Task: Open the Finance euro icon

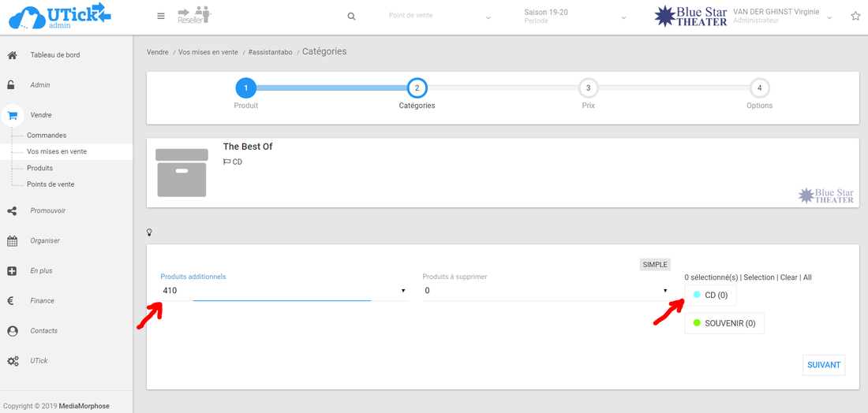Action: [12, 301]
